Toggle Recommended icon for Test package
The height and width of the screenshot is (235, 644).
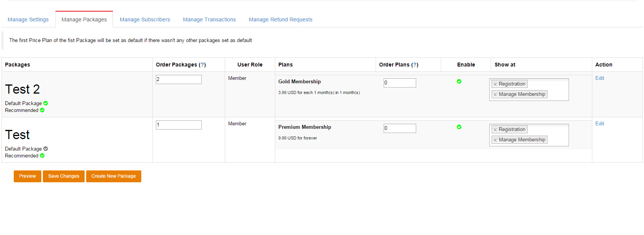tap(42, 156)
